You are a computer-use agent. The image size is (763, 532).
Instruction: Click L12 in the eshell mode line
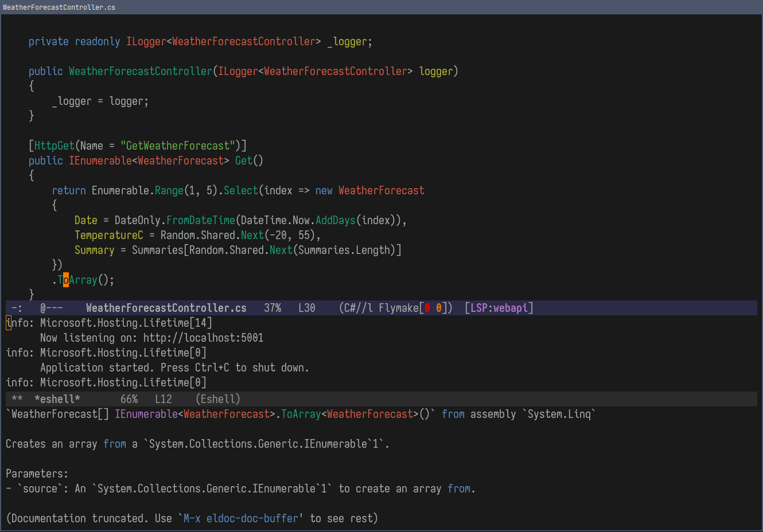(163, 399)
